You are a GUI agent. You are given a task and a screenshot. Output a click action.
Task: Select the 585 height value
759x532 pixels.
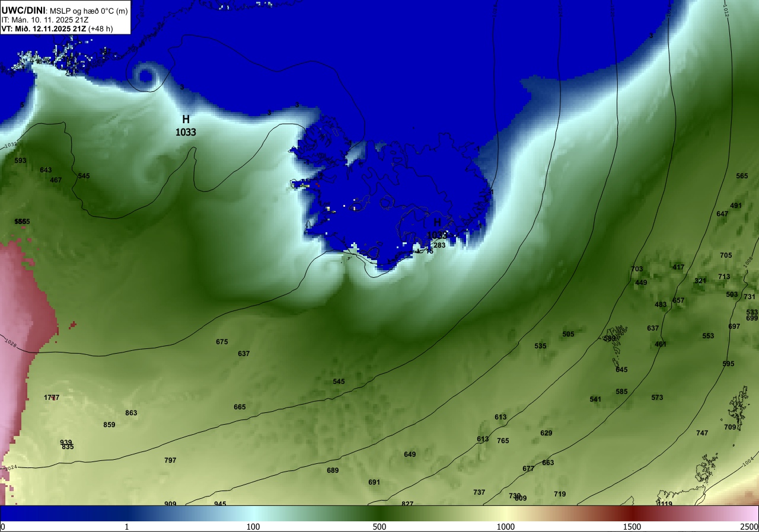[x=621, y=392]
